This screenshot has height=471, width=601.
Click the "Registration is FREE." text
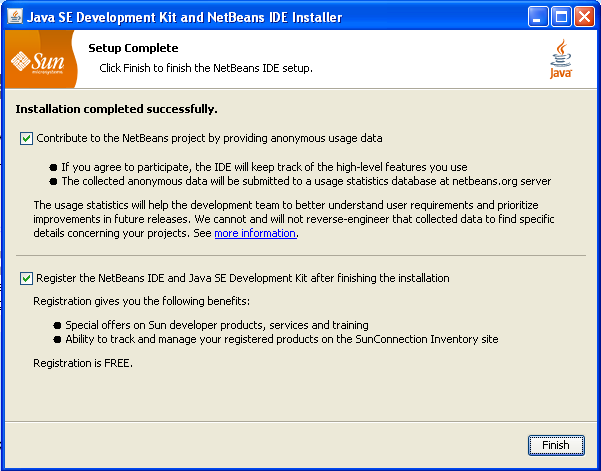83,365
